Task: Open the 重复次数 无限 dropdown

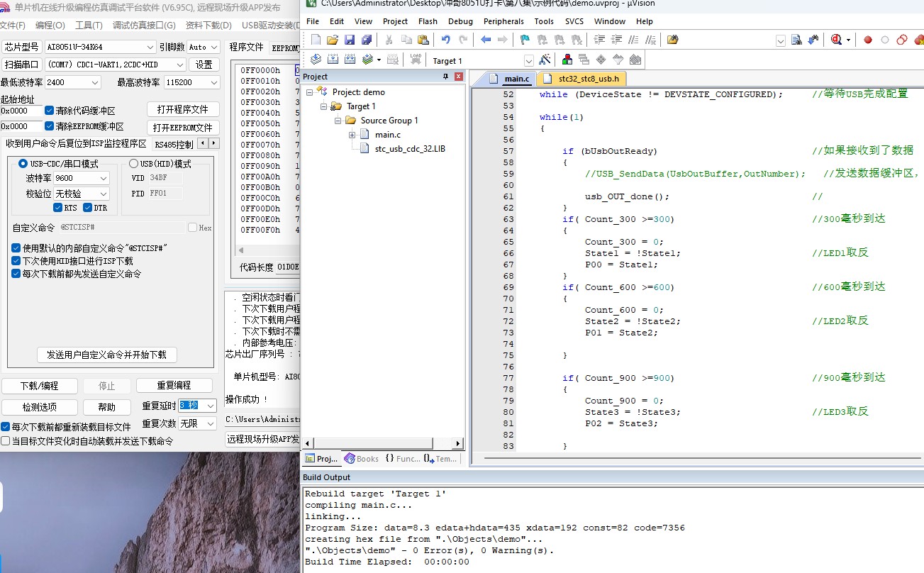Action: coord(197,423)
